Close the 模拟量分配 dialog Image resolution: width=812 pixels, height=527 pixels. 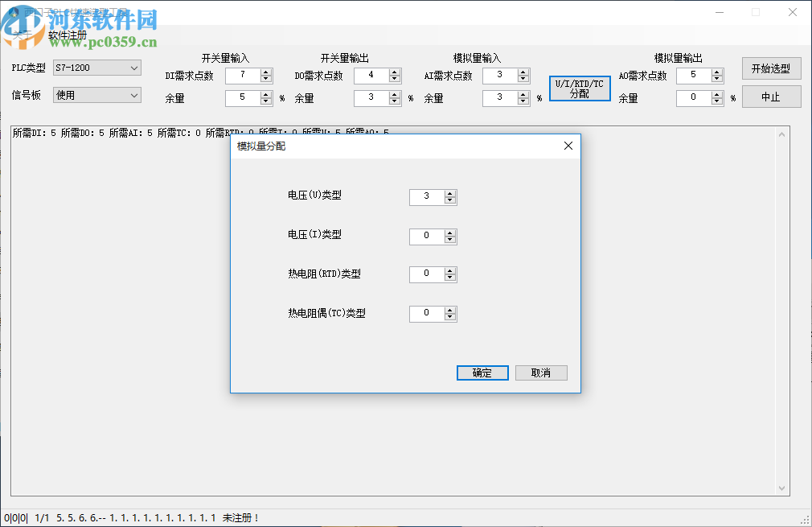tap(568, 146)
